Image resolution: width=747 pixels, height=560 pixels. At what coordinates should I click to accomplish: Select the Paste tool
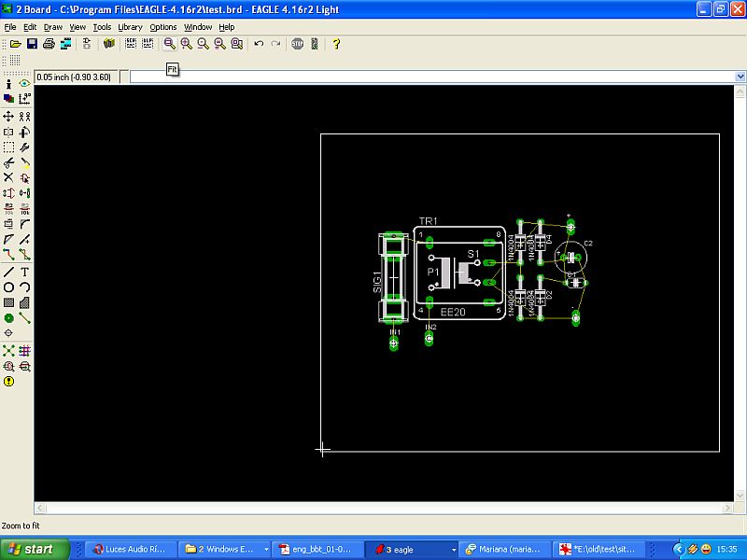[x=25, y=162]
